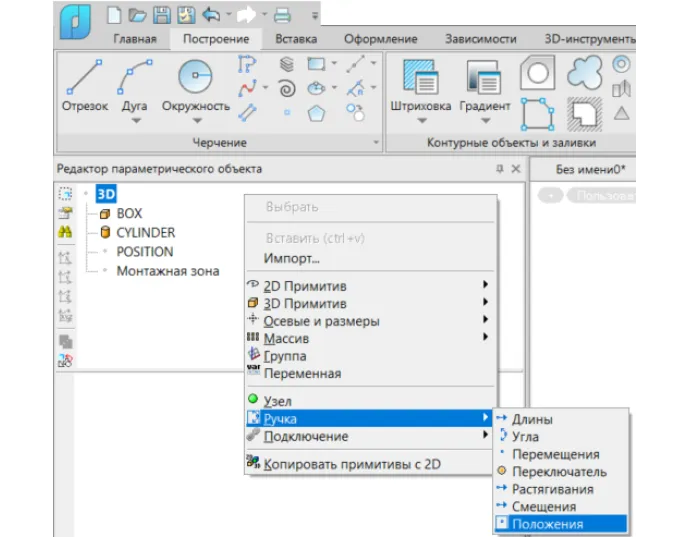This screenshot has width=688, height=537.
Task: Choose Узел in context menu
Action: click(x=370, y=401)
